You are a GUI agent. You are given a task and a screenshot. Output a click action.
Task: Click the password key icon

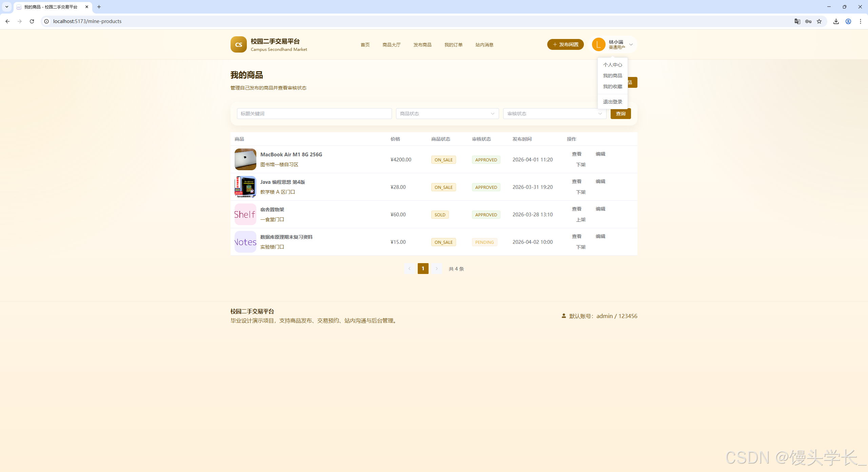[x=808, y=21]
